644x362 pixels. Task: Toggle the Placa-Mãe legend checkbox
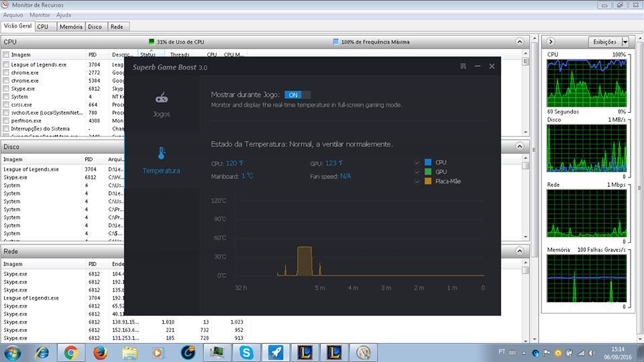click(417, 181)
